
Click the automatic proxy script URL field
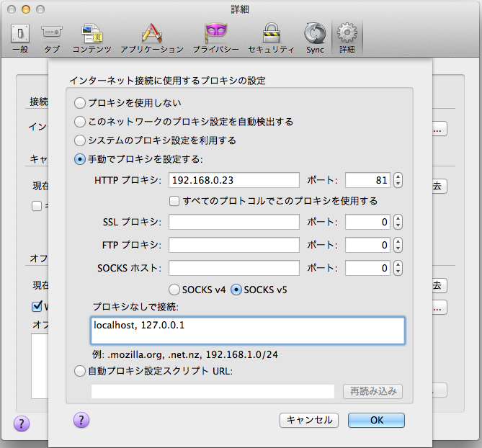point(213,391)
